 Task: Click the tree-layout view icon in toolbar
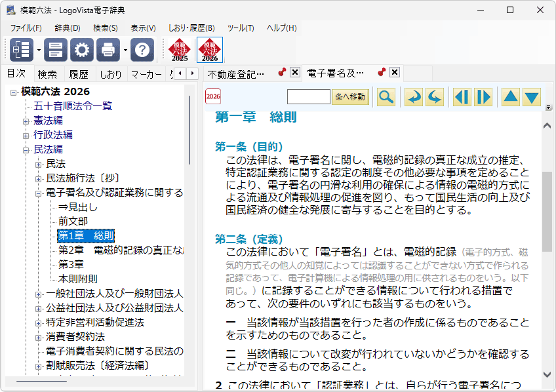(x=21, y=50)
